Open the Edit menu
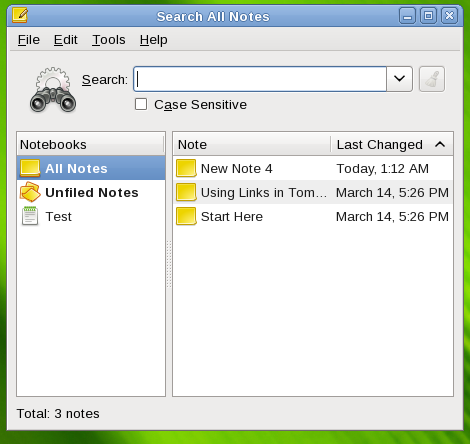 coord(66,40)
